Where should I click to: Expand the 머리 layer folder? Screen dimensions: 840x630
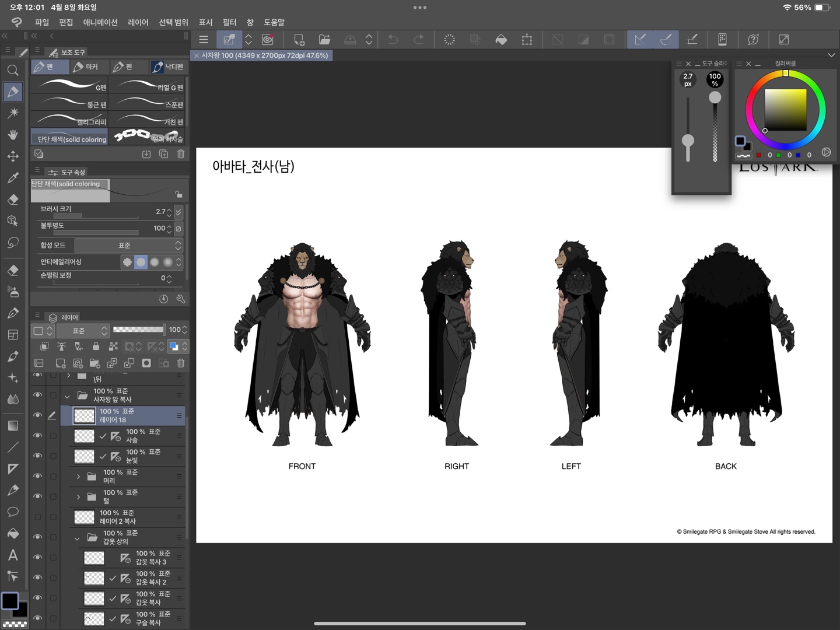[x=78, y=477]
